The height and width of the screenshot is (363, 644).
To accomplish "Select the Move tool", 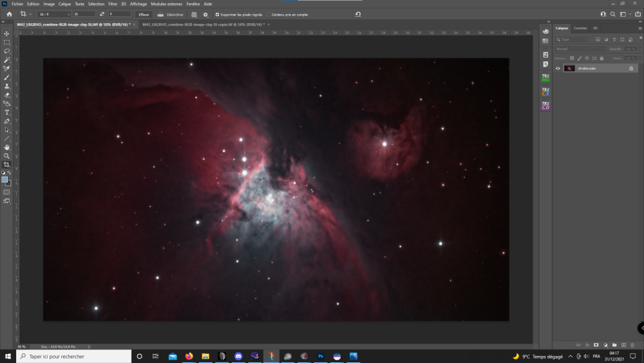I will point(6,34).
